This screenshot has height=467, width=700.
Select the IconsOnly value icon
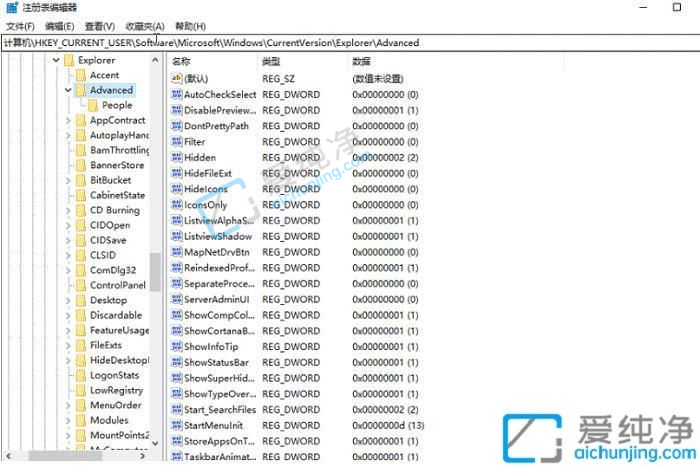pyautogui.click(x=177, y=205)
